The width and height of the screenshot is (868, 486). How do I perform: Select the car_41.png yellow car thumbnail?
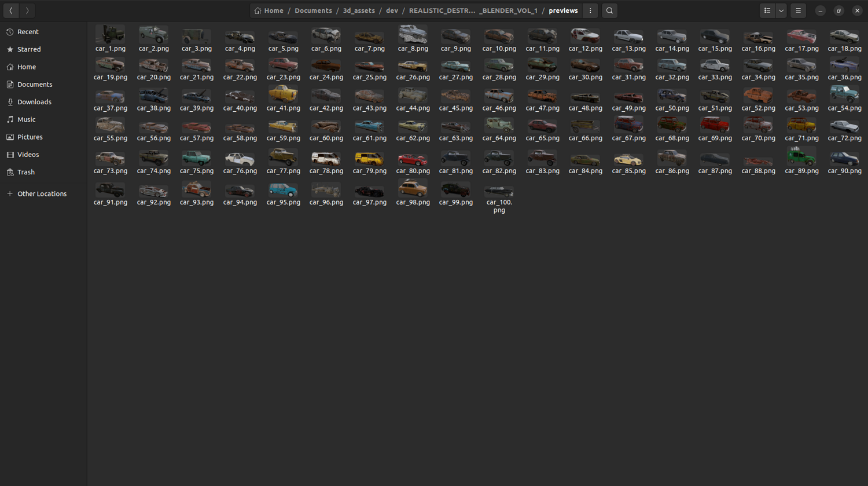coord(283,94)
